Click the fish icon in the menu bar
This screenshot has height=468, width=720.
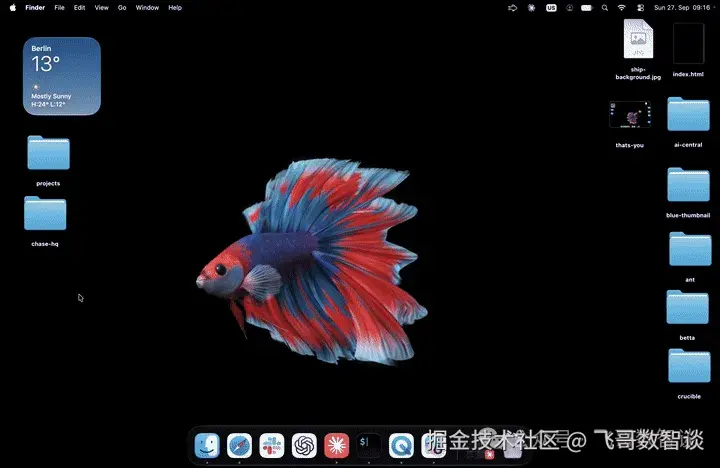click(512, 8)
